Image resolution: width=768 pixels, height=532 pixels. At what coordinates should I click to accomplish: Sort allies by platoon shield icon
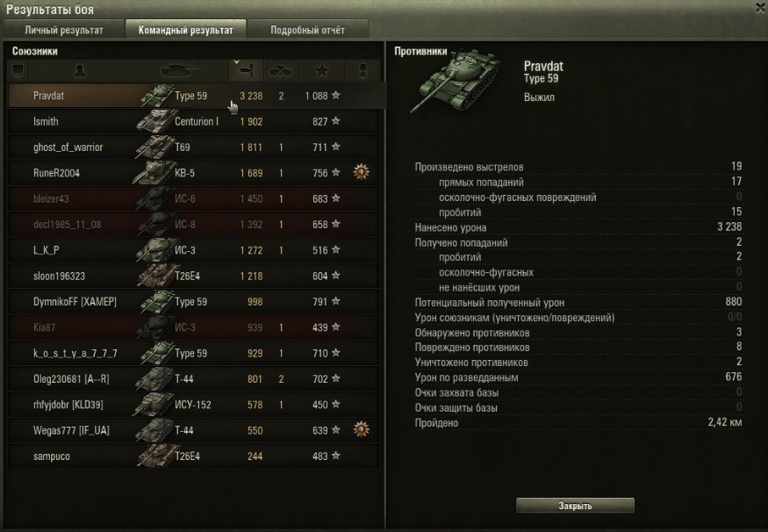coord(18,71)
